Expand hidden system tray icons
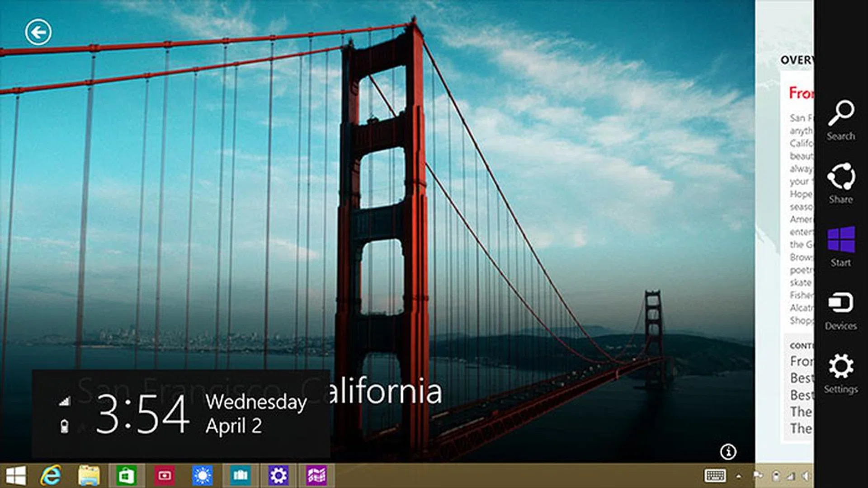This screenshot has width=868, height=488. (739, 476)
